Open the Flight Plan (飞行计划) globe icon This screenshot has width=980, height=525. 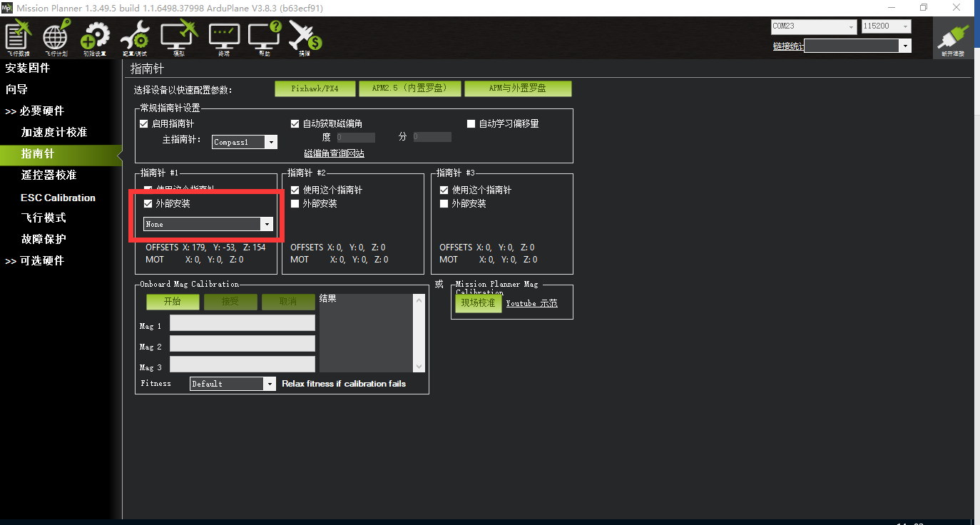pyautogui.click(x=56, y=37)
